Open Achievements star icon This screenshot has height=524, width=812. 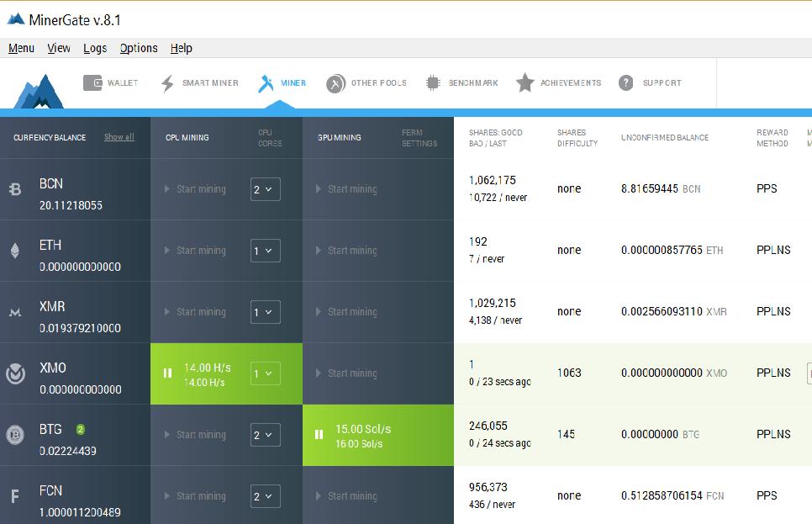click(x=525, y=83)
